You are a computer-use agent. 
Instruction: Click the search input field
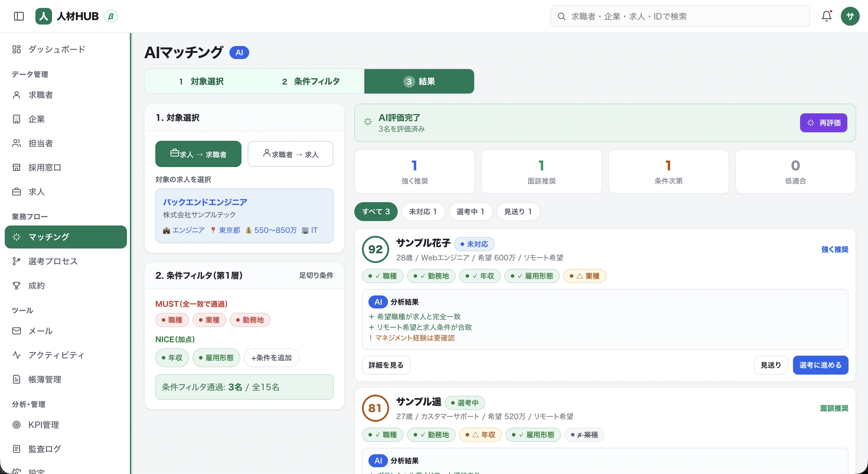click(680, 16)
